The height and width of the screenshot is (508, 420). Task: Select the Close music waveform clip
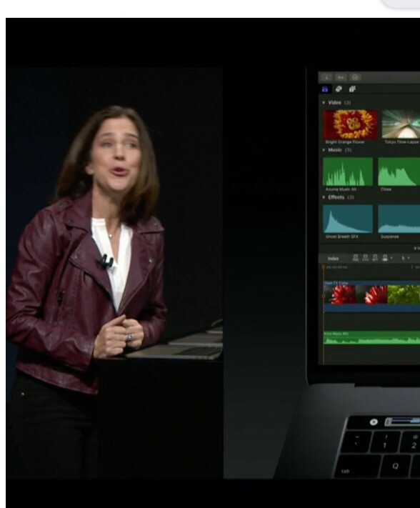tap(399, 171)
